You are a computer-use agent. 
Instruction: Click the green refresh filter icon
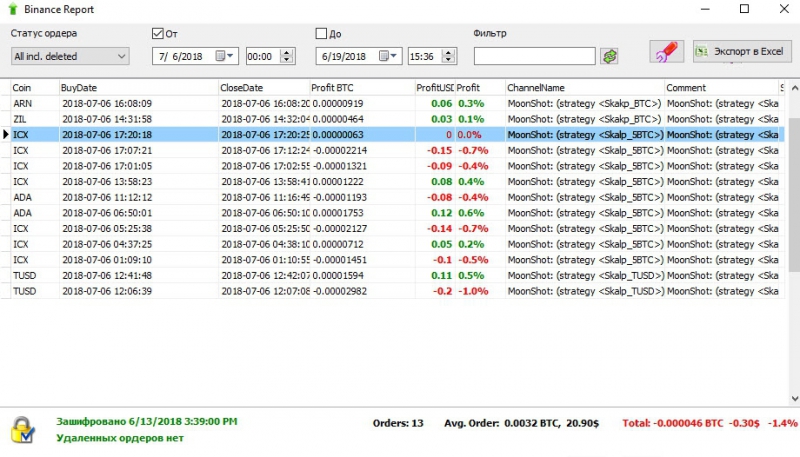pos(609,56)
